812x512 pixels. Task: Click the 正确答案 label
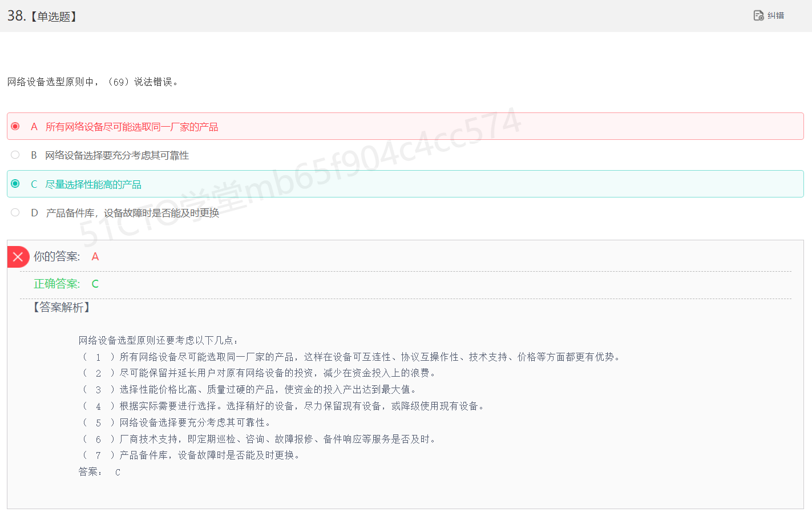(57, 284)
